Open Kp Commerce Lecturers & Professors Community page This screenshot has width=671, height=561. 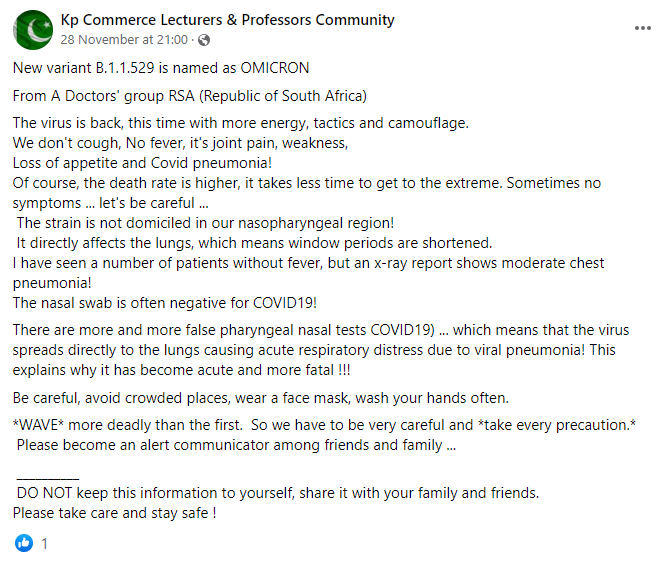tap(227, 20)
